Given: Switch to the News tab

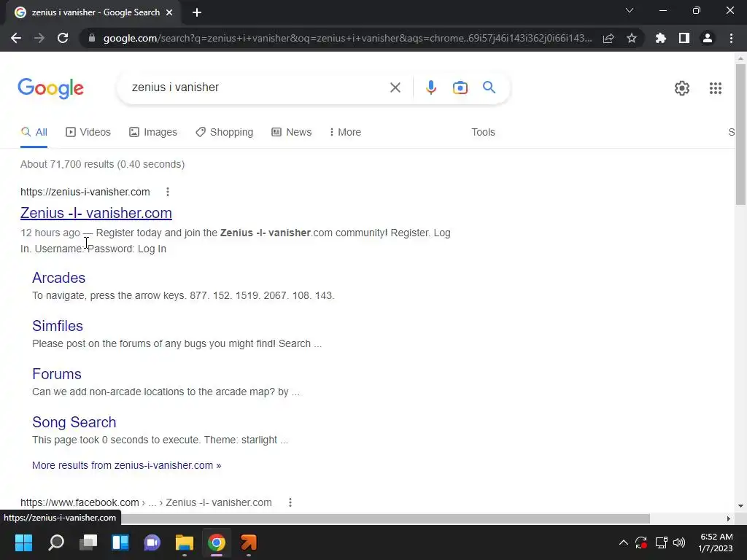Looking at the screenshot, I should pyautogui.click(x=292, y=132).
